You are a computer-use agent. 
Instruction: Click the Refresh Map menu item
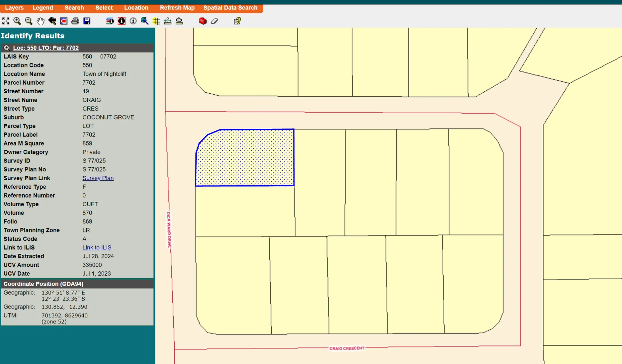coord(177,7)
